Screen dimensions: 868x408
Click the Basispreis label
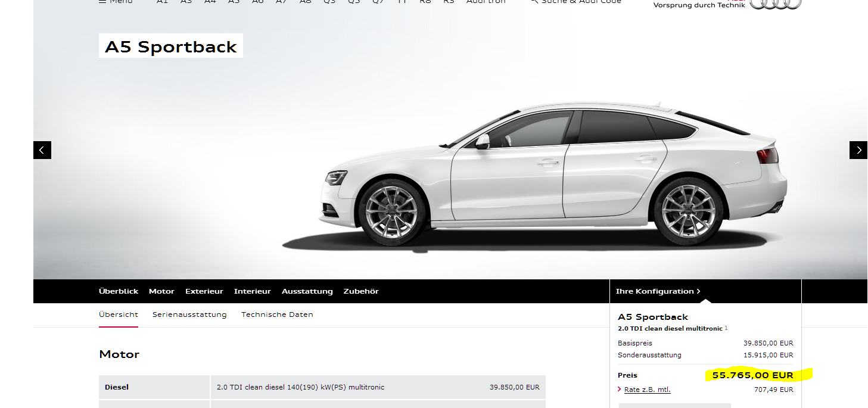click(636, 343)
